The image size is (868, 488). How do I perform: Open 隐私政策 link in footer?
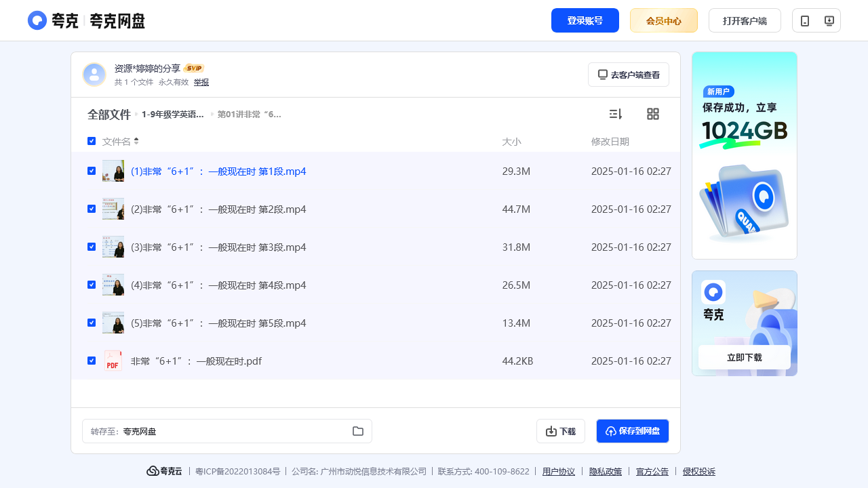coord(606,472)
